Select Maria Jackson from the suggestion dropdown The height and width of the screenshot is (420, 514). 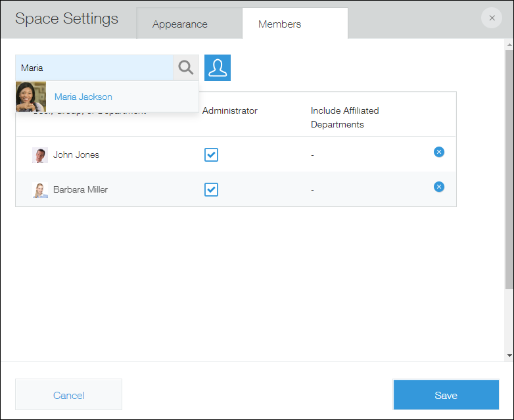pos(83,97)
